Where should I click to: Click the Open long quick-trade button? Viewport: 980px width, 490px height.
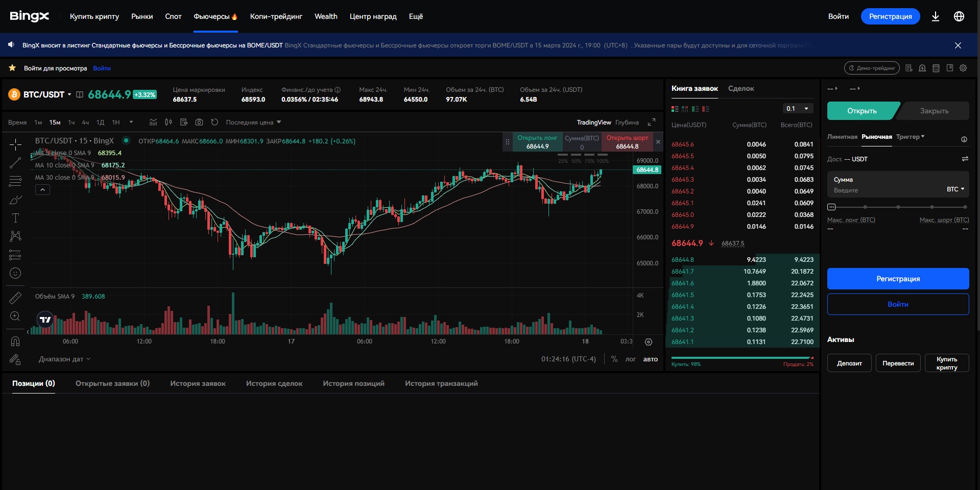(537, 142)
